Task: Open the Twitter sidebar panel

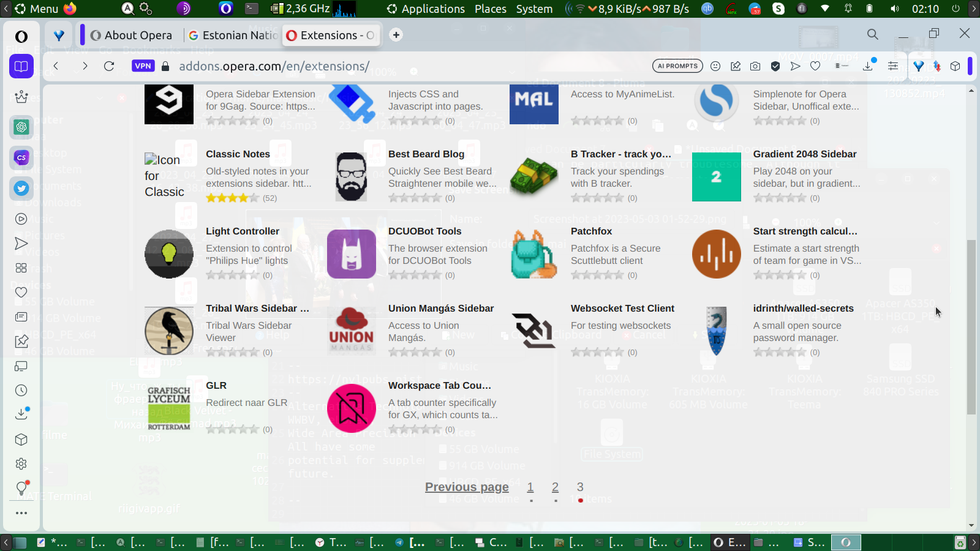Action: [x=21, y=188]
